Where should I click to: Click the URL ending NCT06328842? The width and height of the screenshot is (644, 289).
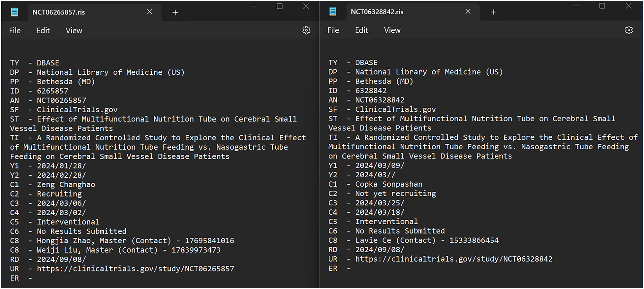click(454, 259)
